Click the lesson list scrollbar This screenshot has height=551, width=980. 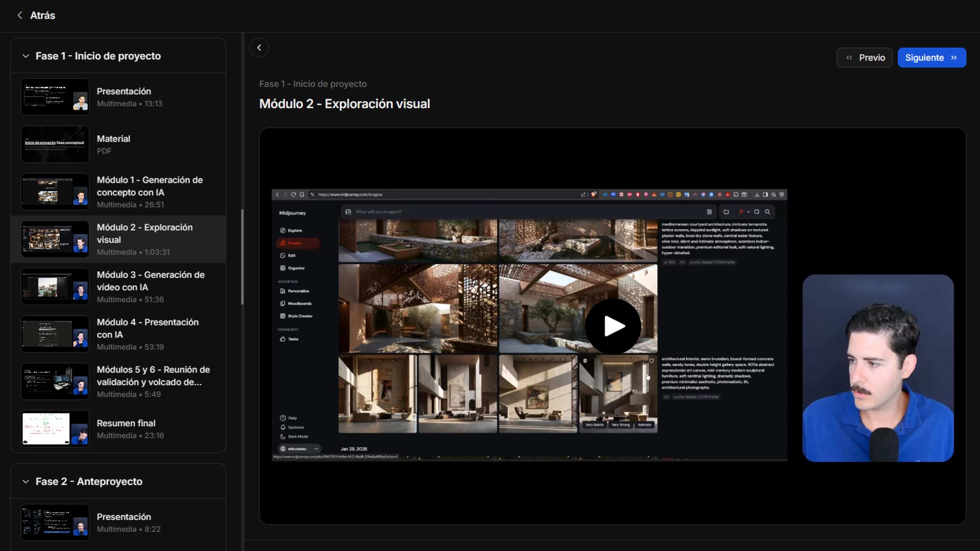click(242, 257)
